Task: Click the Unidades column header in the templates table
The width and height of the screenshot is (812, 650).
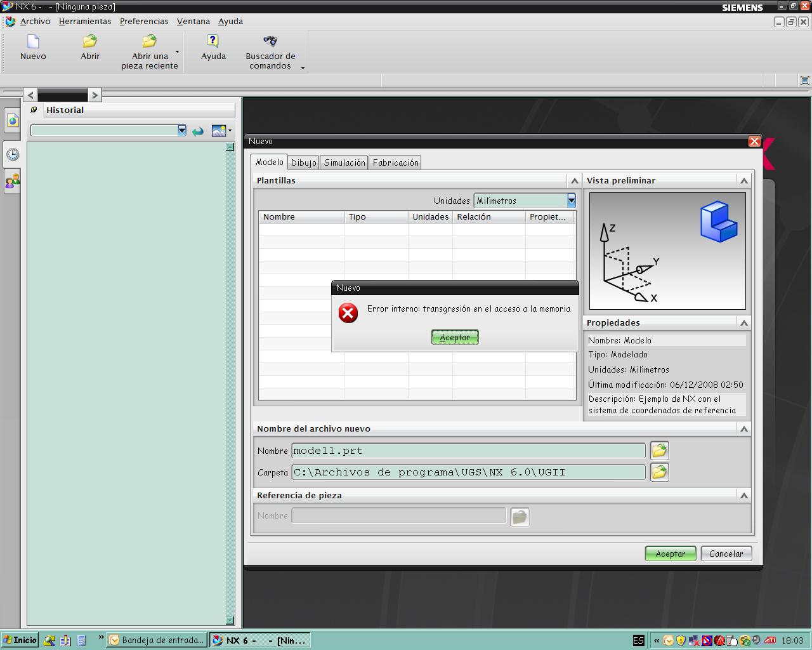Action: coord(430,217)
